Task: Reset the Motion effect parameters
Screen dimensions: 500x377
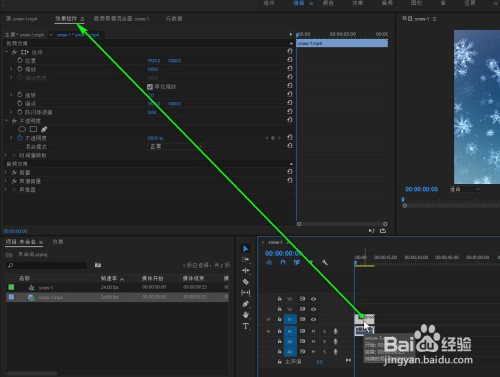Action: tap(290, 51)
